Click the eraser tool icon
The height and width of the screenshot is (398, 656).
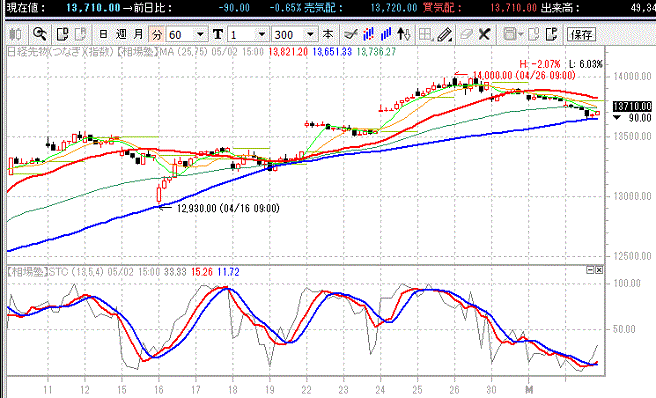[x=466, y=34]
